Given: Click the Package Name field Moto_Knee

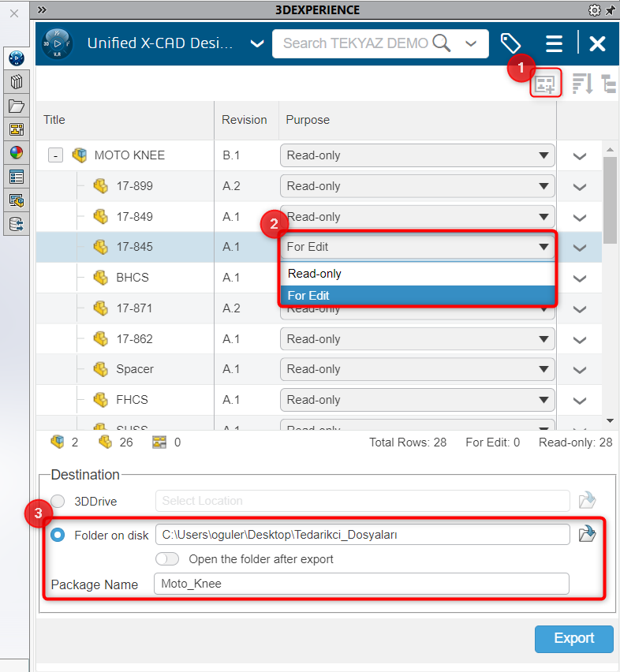Looking at the screenshot, I should 361,584.
